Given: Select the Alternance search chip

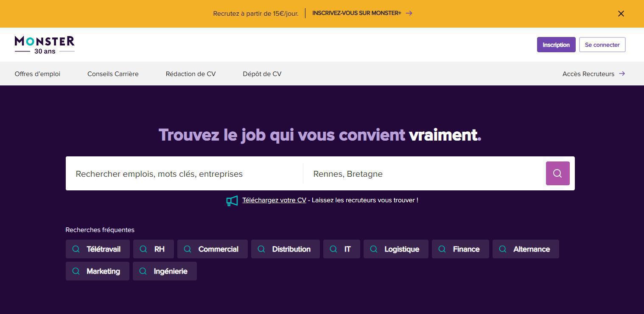Looking at the screenshot, I should pyautogui.click(x=526, y=249).
